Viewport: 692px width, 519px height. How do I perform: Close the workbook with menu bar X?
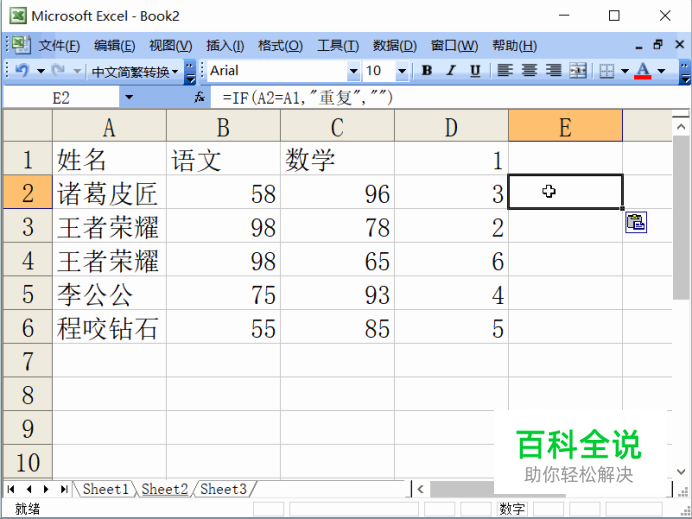click(x=680, y=45)
